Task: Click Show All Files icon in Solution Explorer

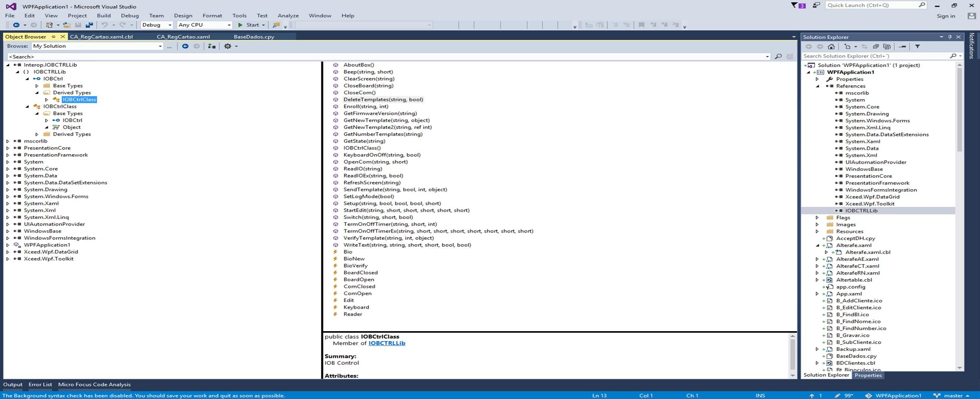Action: pyautogui.click(x=887, y=46)
